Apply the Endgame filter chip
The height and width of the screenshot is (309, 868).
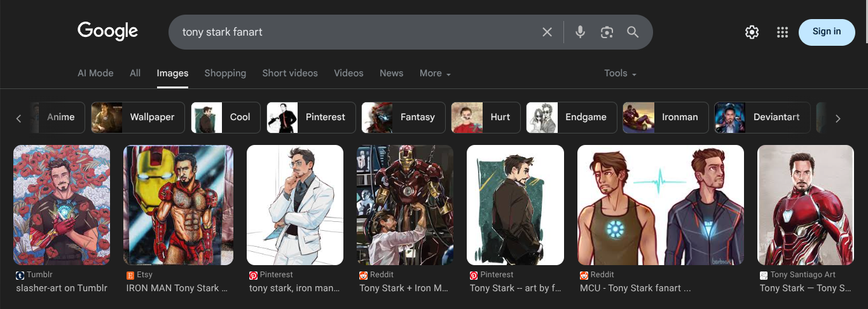click(572, 117)
